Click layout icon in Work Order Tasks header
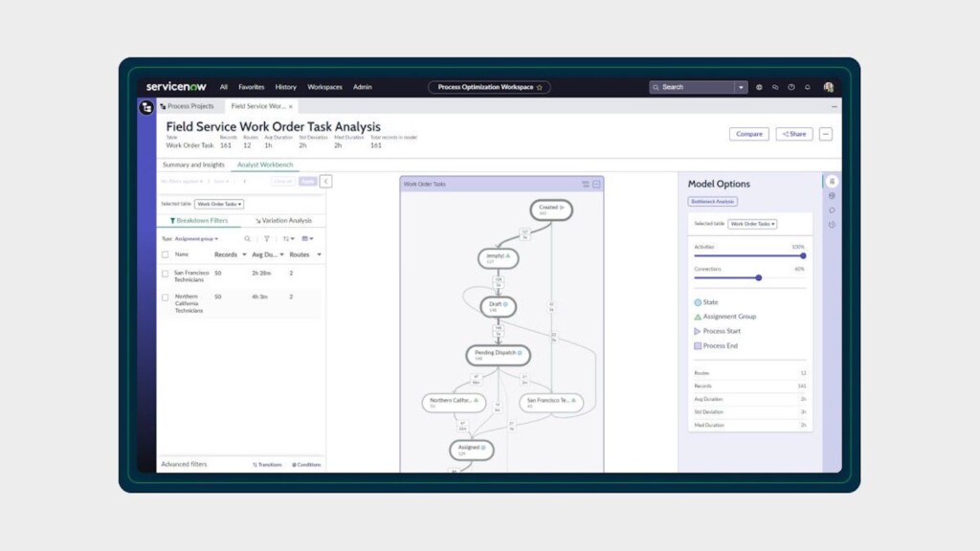980x551 pixels. [x=586, y=185]
